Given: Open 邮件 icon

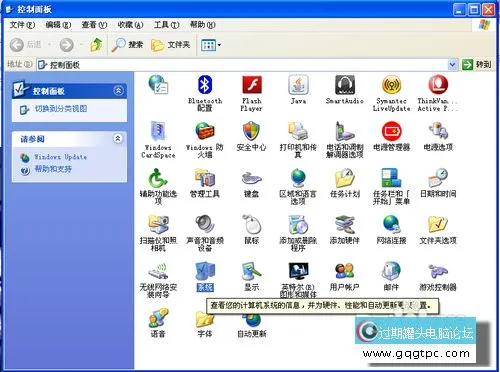Looking at the screenshot, I should click(x=391, y=272).
